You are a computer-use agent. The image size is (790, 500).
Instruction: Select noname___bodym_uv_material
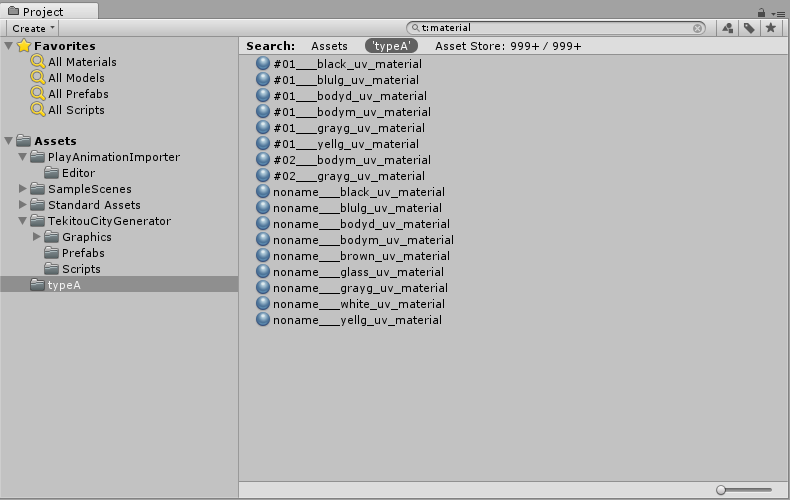coord(363,240)
